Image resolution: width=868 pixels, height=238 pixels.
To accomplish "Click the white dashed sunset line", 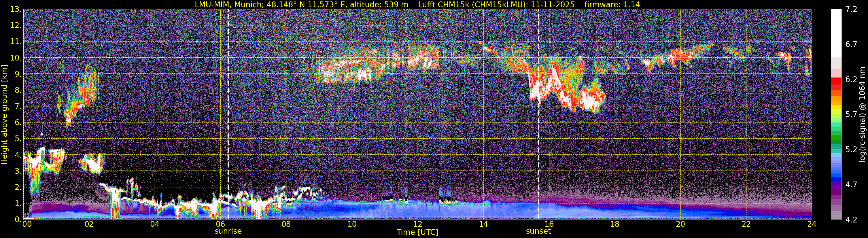I will (538, 114).
